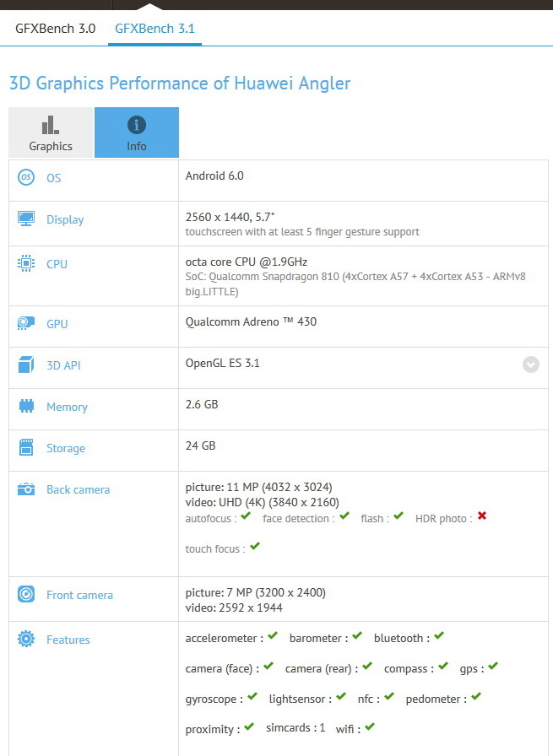Click the Memory chip icon
The width and height of the screenshot is (553, 756).
(x=26, y=406)
